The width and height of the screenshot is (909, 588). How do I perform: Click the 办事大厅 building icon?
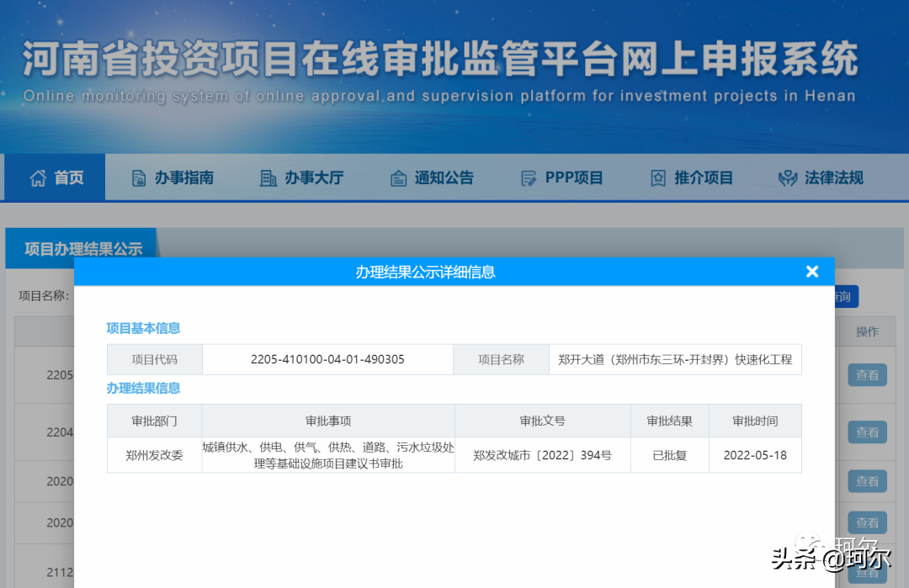click(x=268, y=178)
